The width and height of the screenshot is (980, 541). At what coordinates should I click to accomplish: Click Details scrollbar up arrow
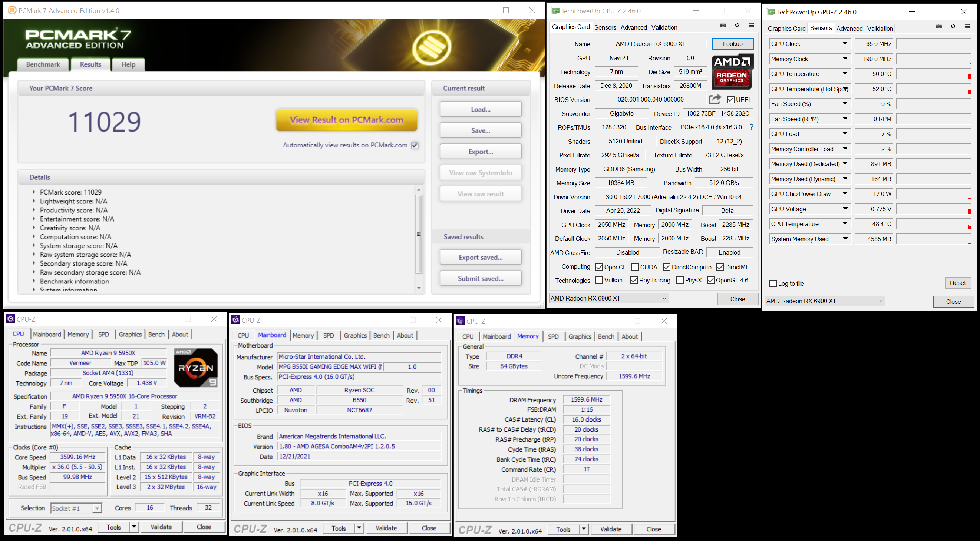click(419, 189)
